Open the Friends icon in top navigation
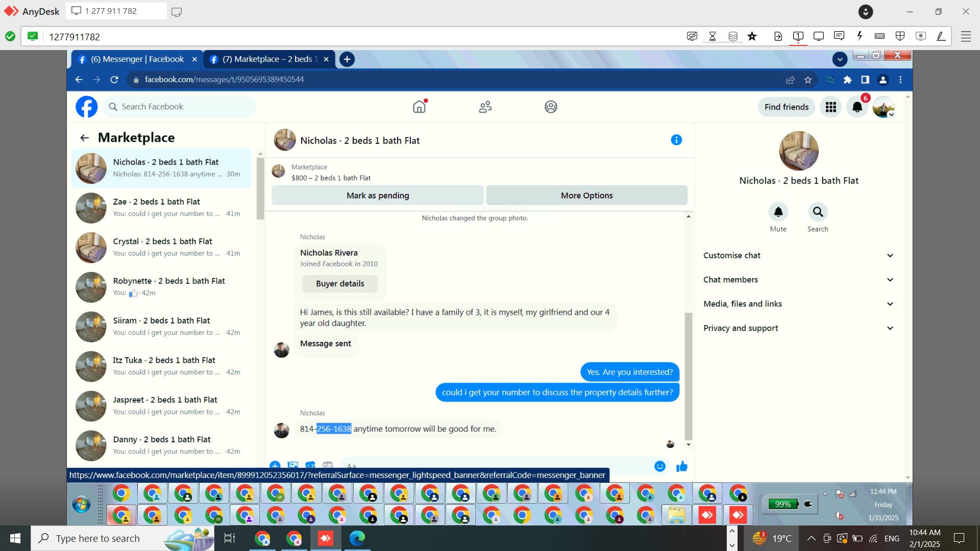 (485, 107)
